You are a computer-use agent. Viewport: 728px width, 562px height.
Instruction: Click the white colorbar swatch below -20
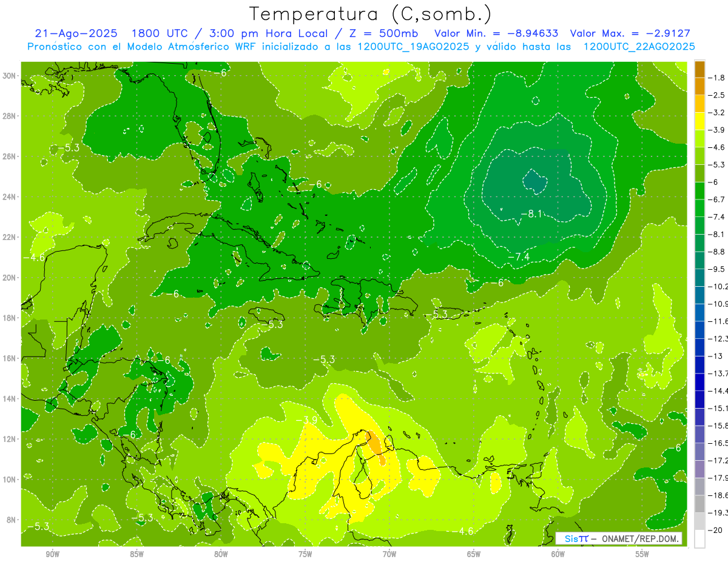click(699, 539)
